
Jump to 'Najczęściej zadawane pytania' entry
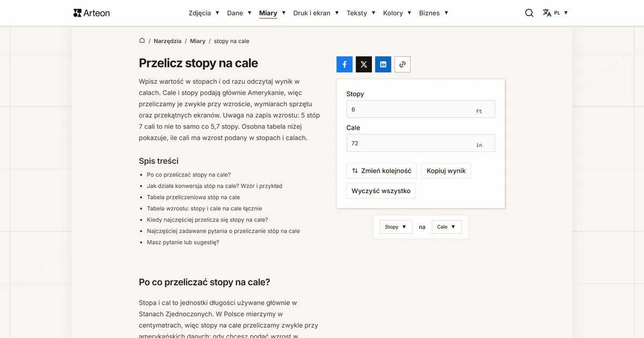[x=223, y=231]
